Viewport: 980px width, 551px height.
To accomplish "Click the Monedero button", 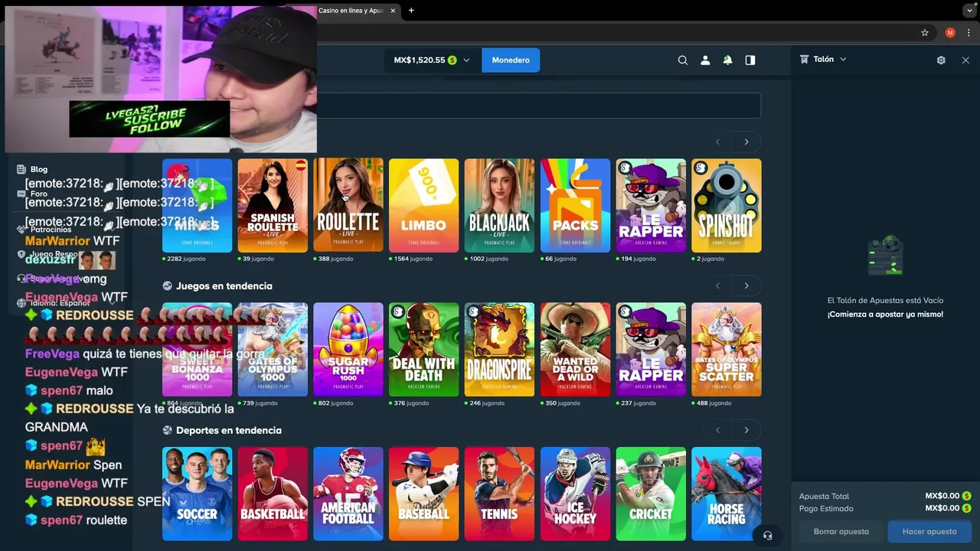I will click(511, 60).
